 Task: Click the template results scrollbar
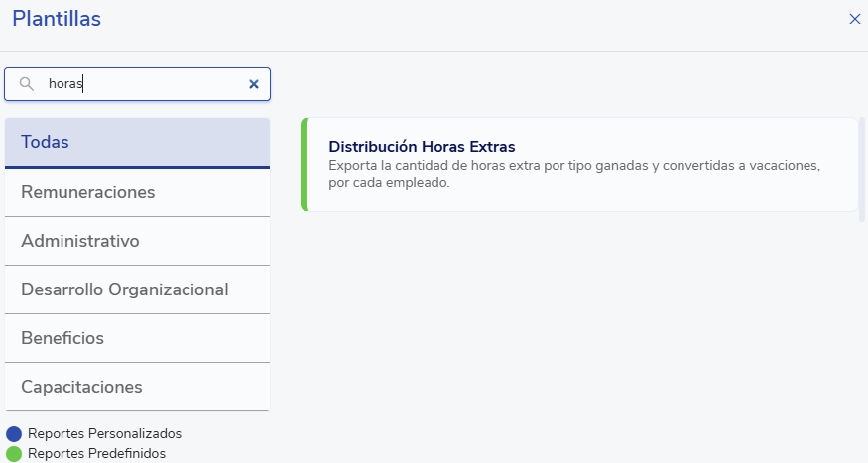click(x=862, y=169)
